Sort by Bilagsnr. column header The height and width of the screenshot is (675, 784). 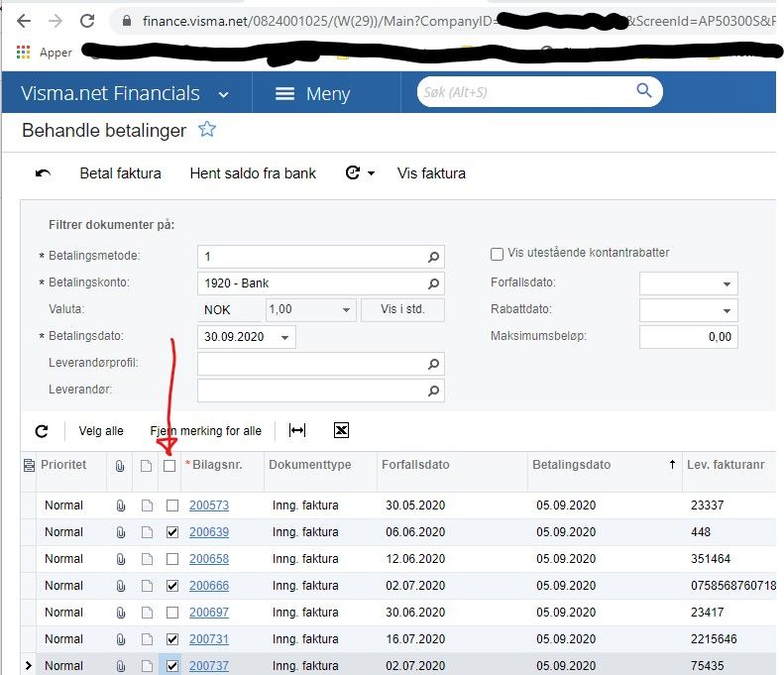click(217, 465)
